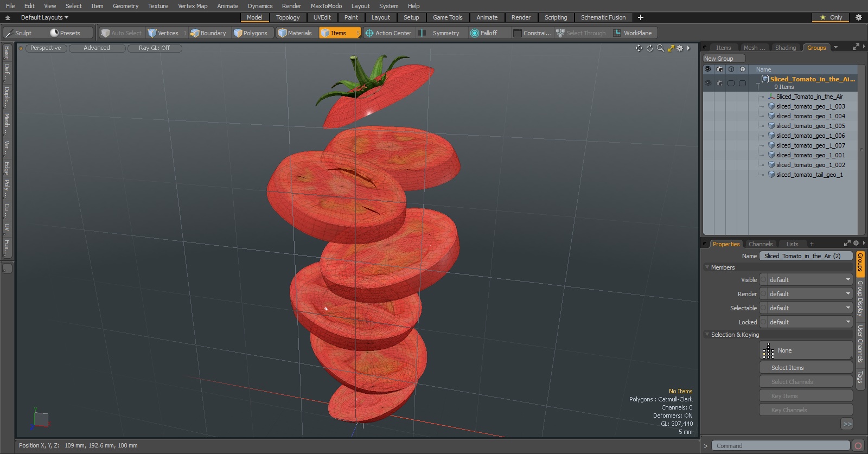Click mesh icon of sliced_tomato_geo_1_003
Screen dimensions: 868x454
(771, 106)
